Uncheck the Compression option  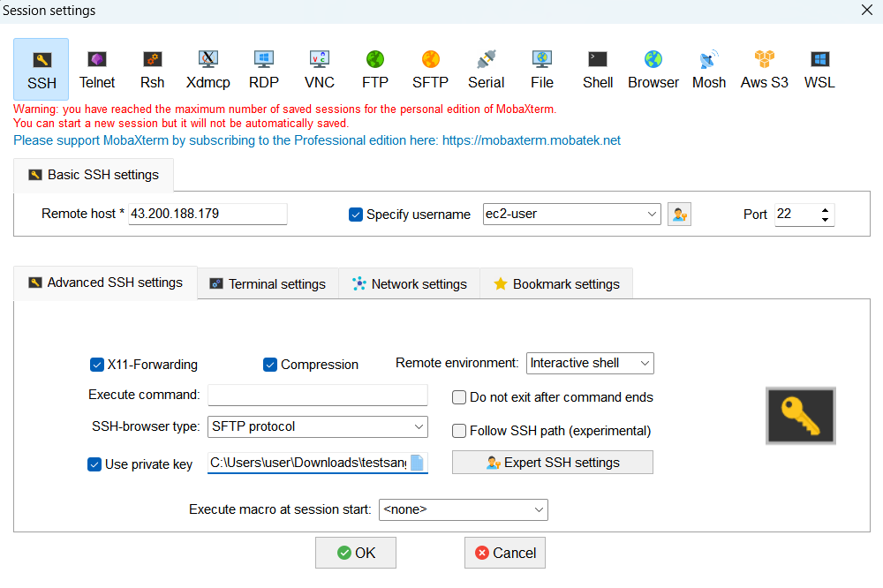269,365
